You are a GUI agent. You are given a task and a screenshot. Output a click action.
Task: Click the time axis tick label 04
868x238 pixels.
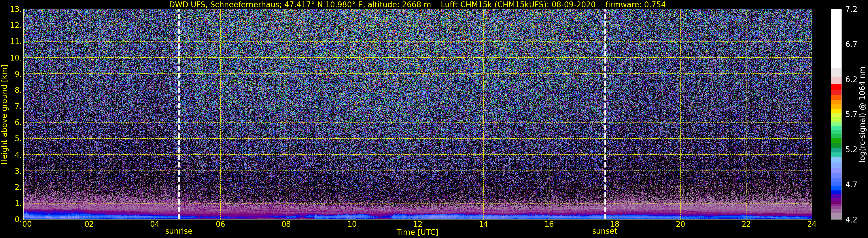(x=155, y=224)
